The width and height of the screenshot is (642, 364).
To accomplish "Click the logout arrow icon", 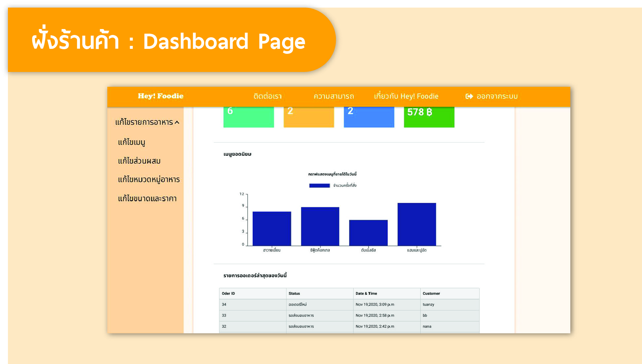I will [469, 96].
